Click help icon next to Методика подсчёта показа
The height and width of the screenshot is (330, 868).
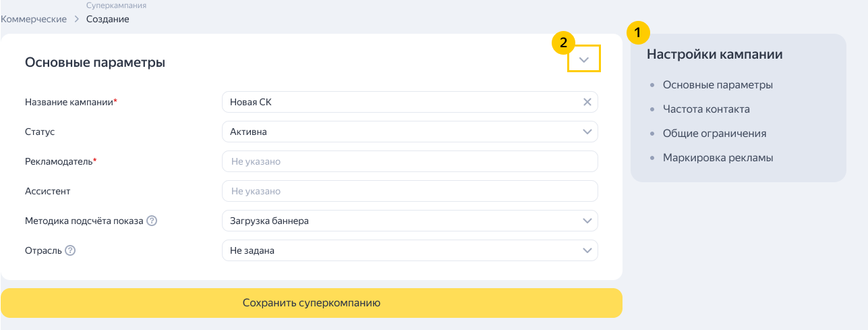coord(152,221)
